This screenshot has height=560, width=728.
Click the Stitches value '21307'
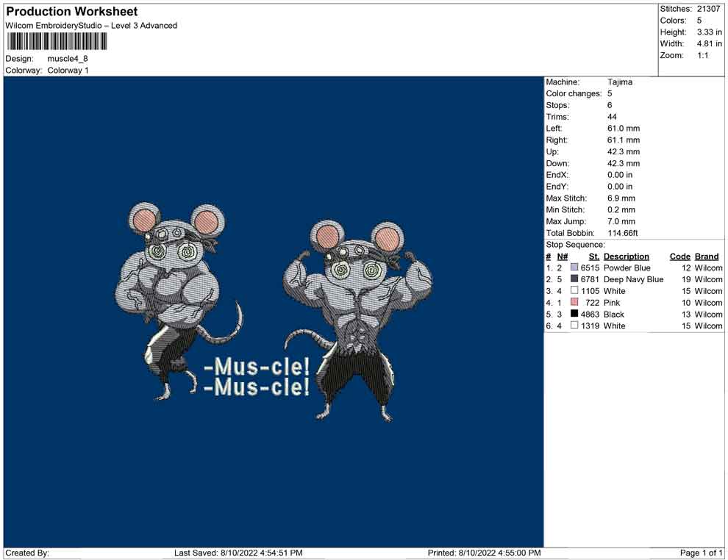coord(708,9)
